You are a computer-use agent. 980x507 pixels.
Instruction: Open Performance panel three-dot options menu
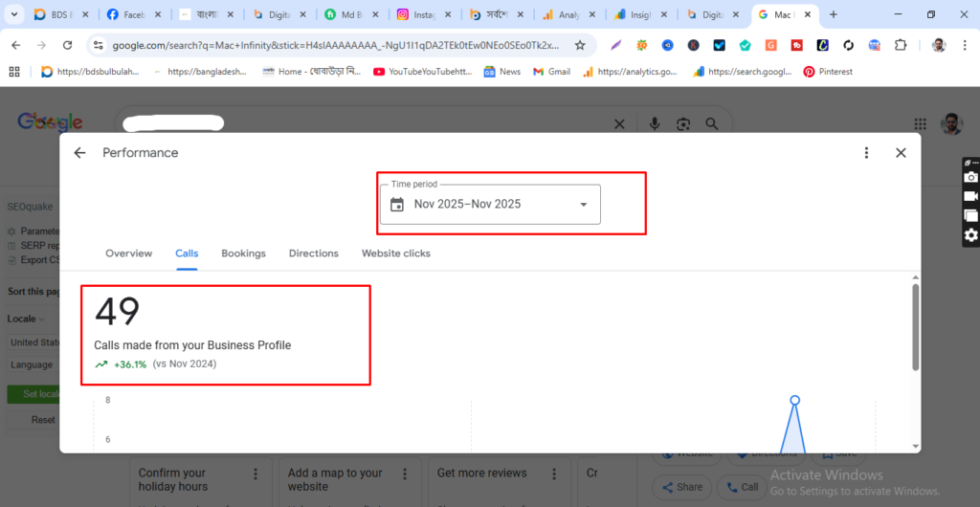866,153
